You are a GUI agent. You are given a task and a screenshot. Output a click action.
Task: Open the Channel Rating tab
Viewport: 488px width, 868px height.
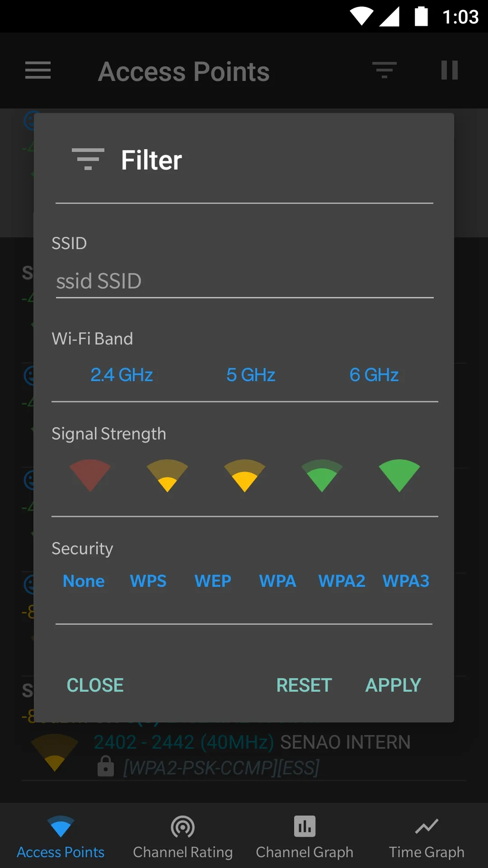[183, 836]
